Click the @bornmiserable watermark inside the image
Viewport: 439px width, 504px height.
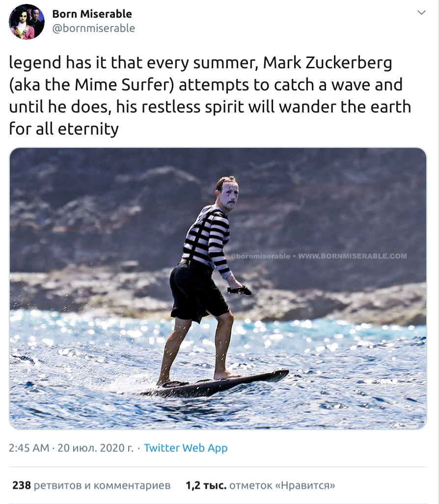(260, 256)
